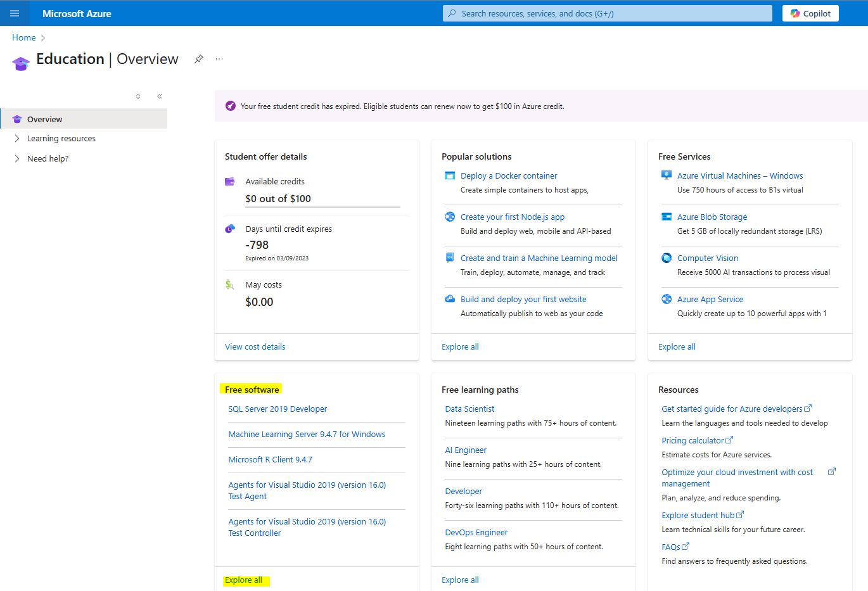
Task: Click external link icon beside Pricing calculator
Action: 729,440
